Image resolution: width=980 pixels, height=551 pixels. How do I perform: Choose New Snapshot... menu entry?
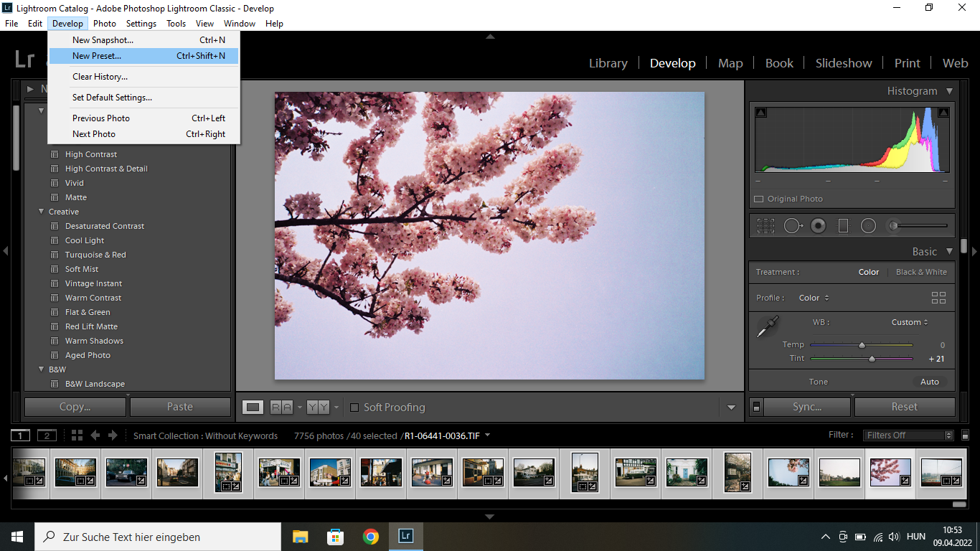click(x=143, y=40)
